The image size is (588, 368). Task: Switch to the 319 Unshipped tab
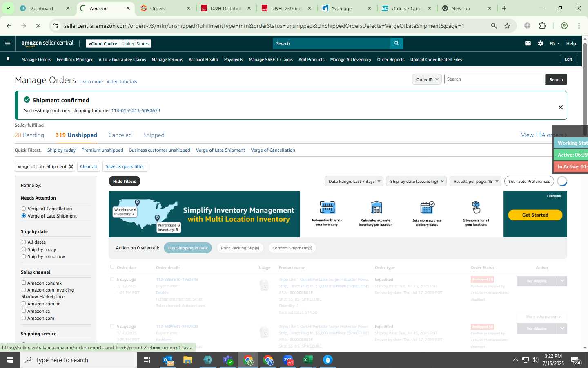point(76,135)
